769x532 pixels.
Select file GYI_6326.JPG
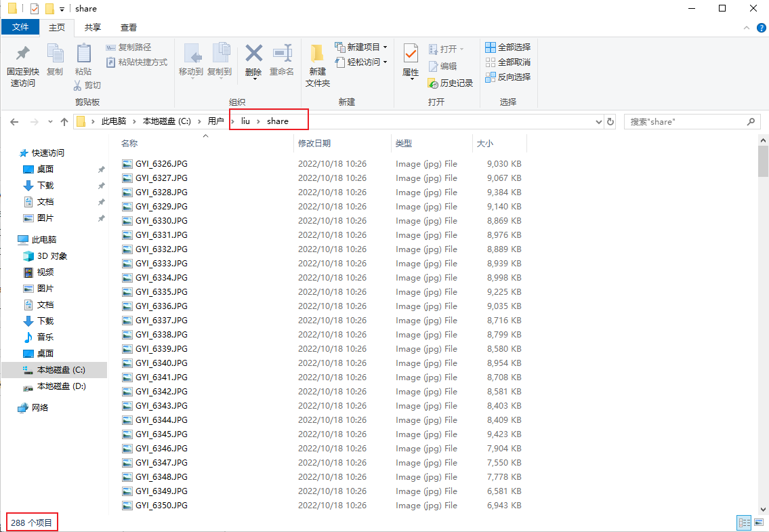(x=161, y=164)
